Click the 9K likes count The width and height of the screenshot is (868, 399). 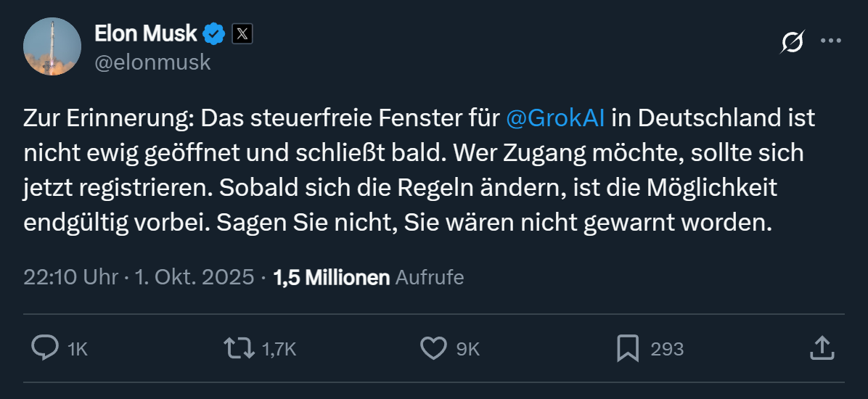(467, 349)
